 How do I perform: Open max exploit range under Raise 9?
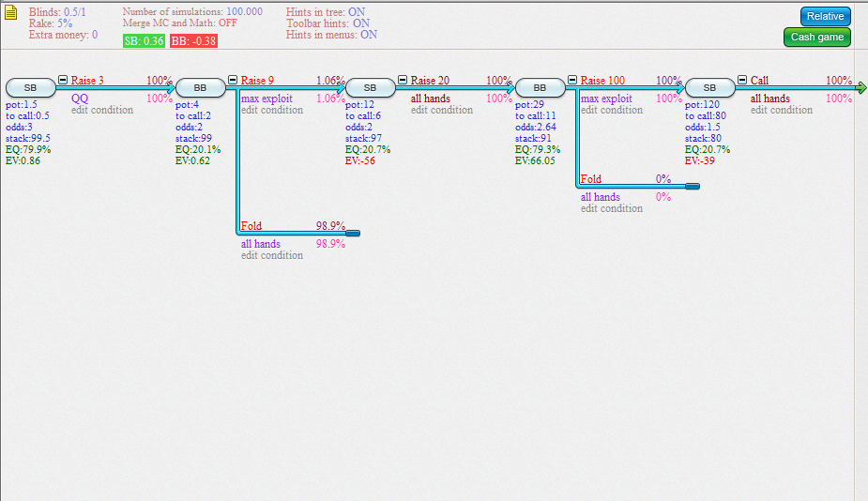266,99
